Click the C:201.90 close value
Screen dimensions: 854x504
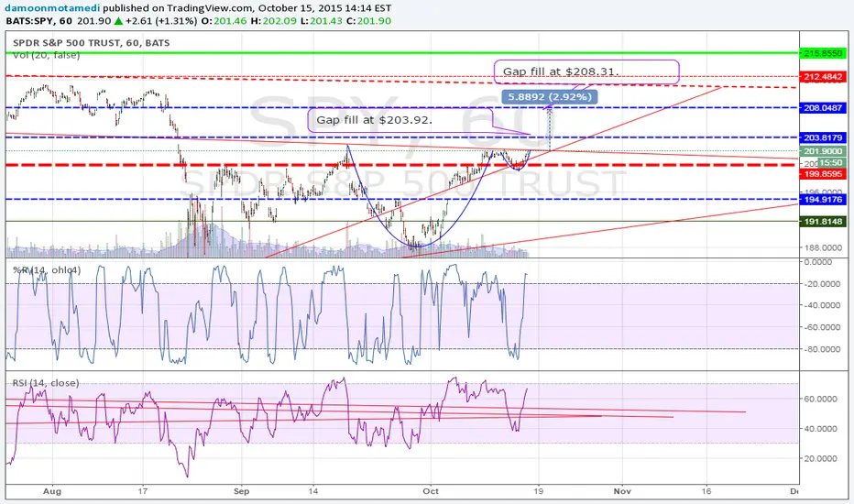click(368, 21)
